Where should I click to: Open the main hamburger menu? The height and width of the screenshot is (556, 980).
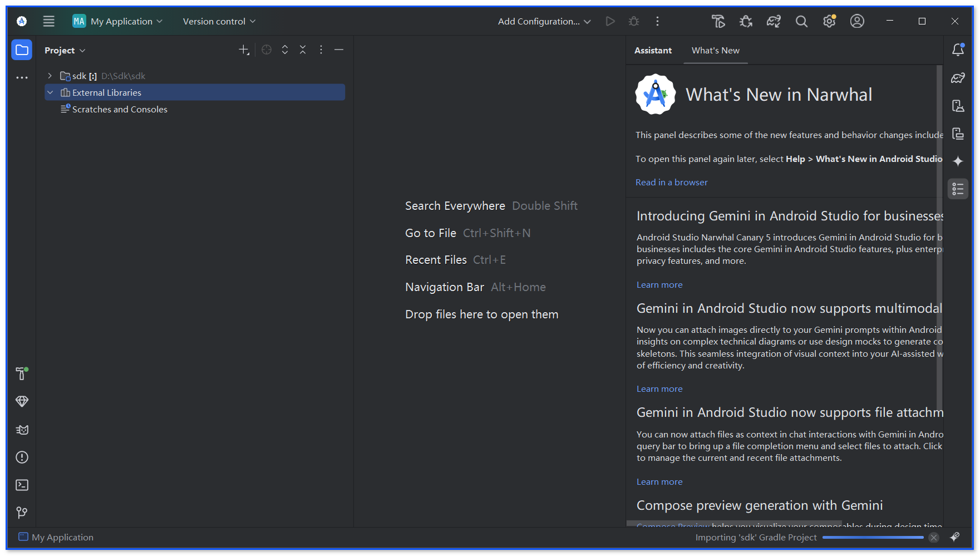49,21
